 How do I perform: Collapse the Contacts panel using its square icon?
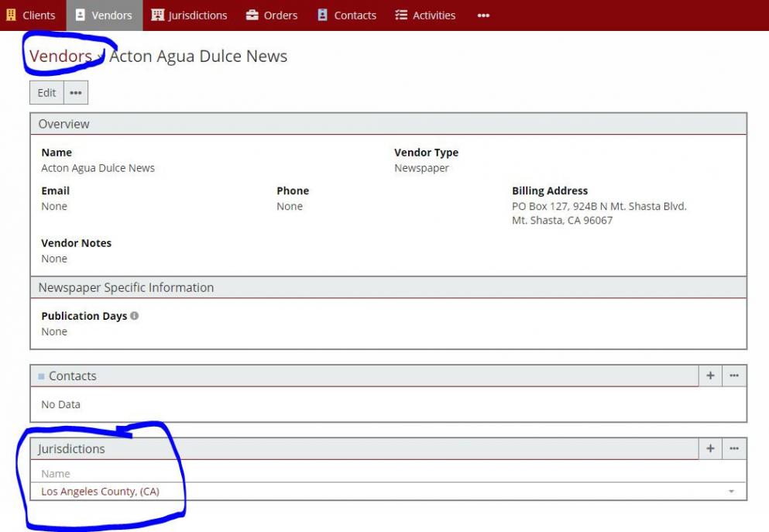[42, 376]
